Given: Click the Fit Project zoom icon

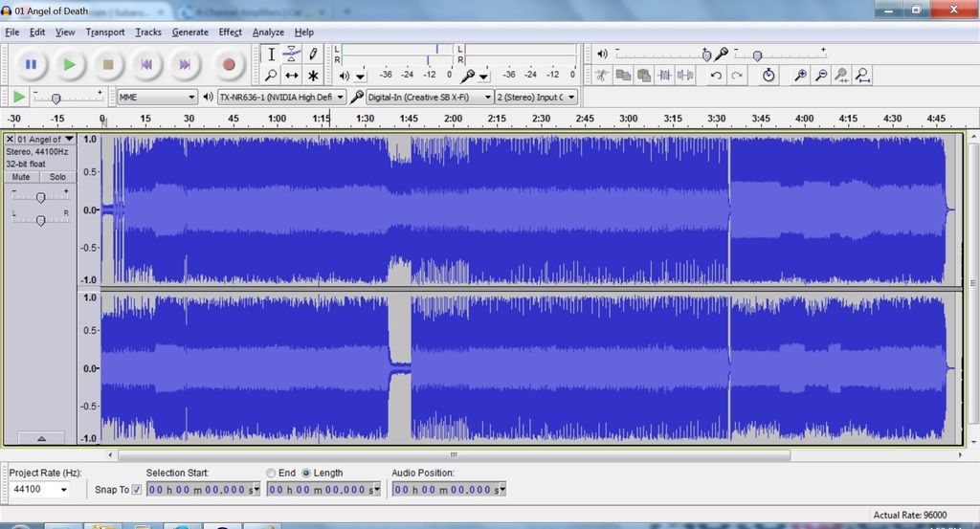Looking at the screenshot, I should click(862, 76).
